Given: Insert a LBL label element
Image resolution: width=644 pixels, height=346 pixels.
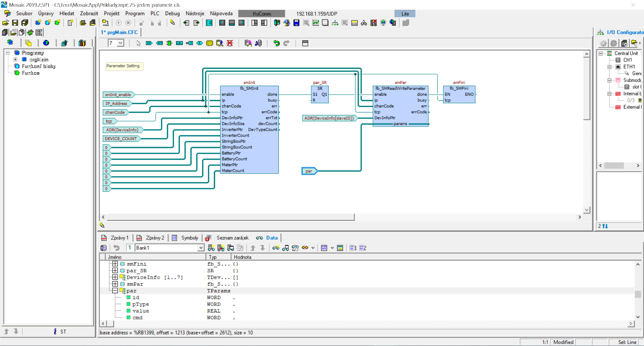Looking at the screenshot, I should (x=179, y=43).
